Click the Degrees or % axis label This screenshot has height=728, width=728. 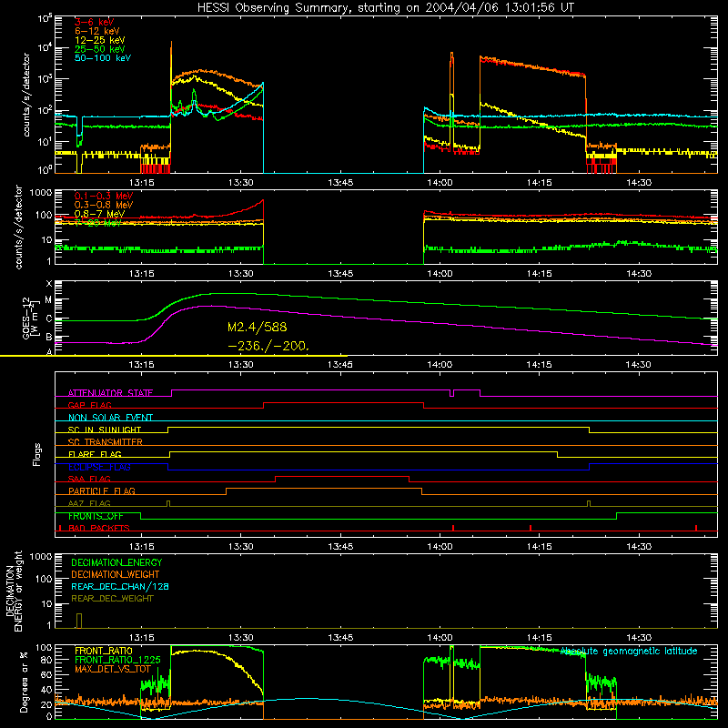click(24, 683)
